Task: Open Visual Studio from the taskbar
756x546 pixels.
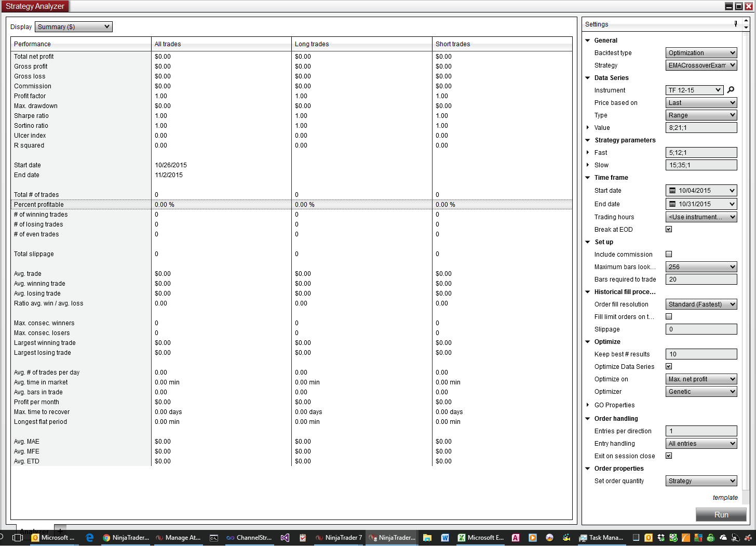Action: pyautogui.click(x=285, y=538)
